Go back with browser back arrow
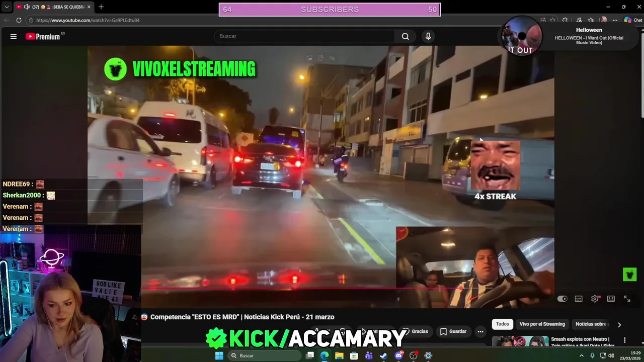The width and height of the screenshot is (644, 362). 7,20
